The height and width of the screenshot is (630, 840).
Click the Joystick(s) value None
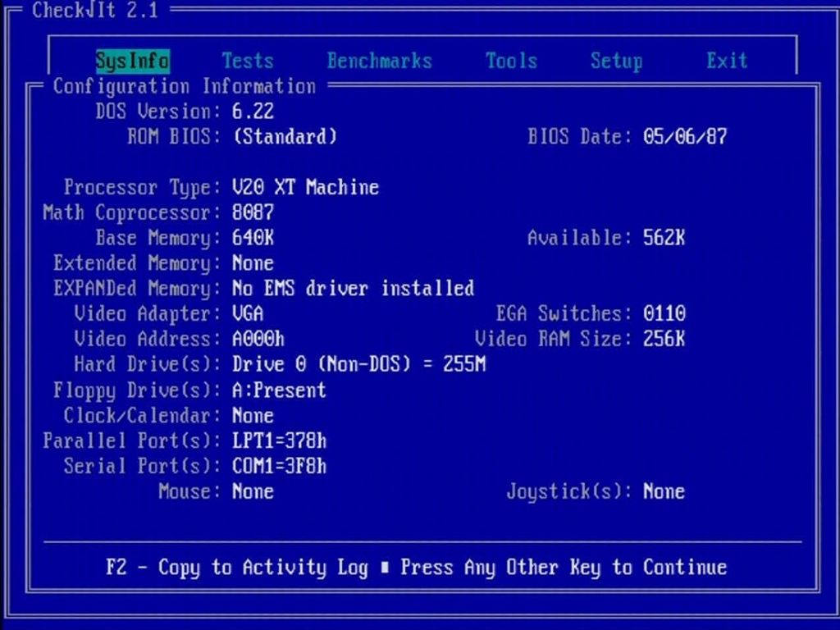coord(664,492)
